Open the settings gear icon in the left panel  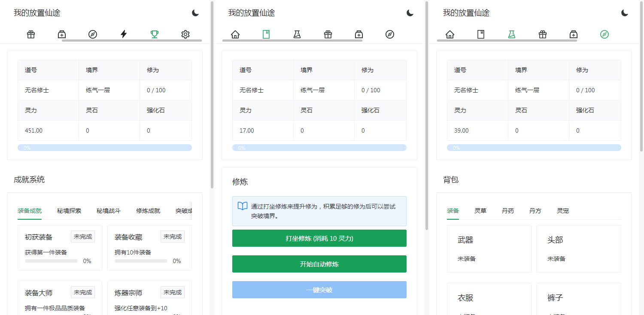(x=185, y=34)
